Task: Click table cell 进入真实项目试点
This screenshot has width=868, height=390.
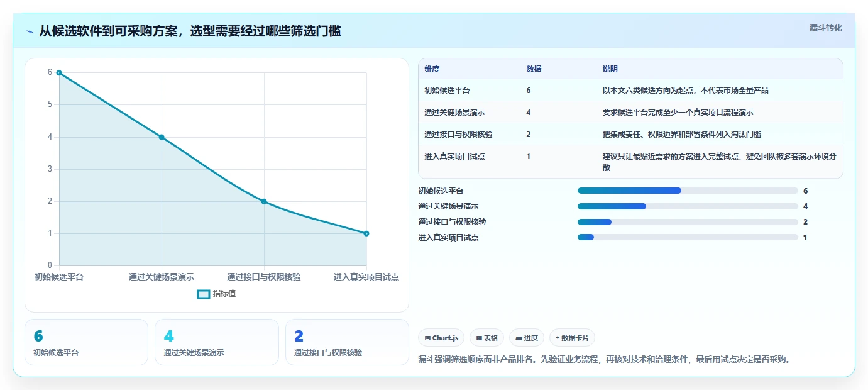Action: coord(454,157)
